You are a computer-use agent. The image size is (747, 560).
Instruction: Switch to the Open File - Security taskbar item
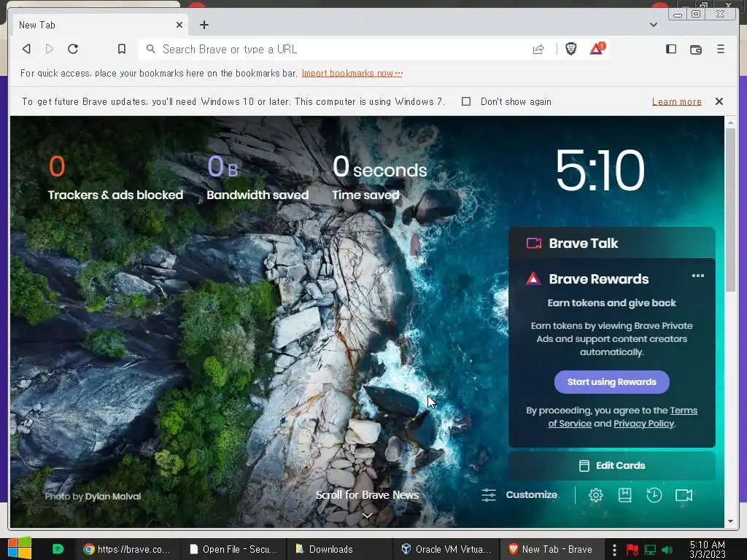(234, 549)
